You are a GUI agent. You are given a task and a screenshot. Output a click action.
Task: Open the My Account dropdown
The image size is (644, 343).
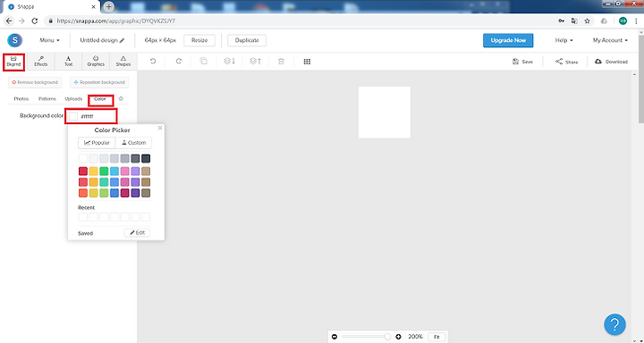pos(610,40)
